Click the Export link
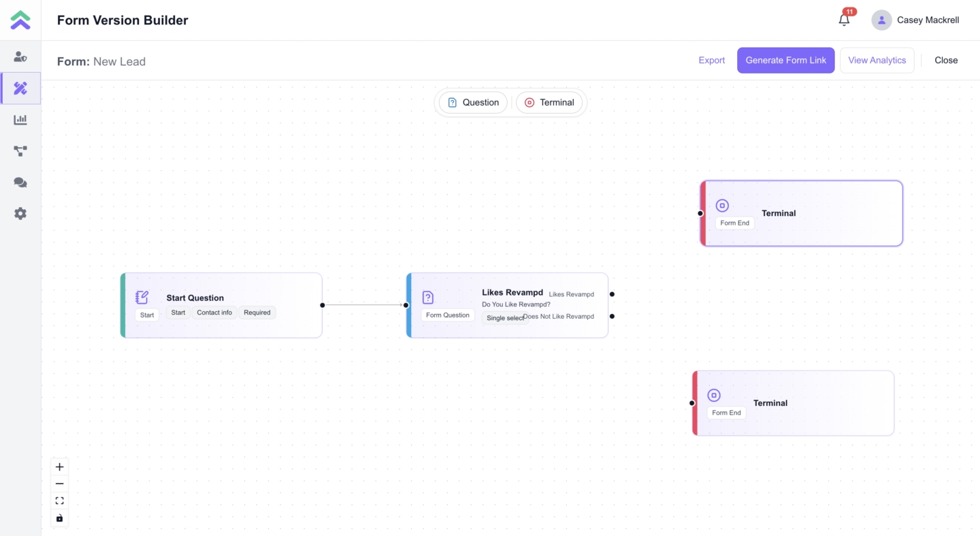The height and width of the screenshot is (536, 980). pyautogui.click(x=711, y=61)
